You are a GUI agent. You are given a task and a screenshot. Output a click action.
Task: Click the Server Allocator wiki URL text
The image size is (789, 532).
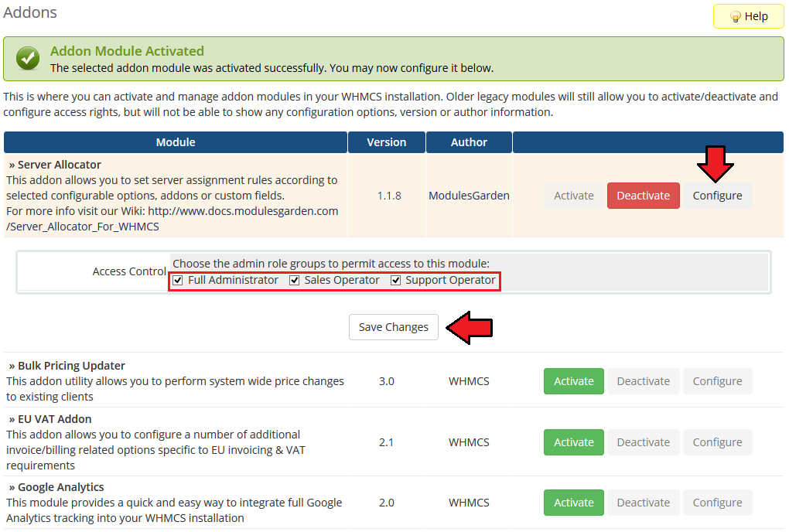point(172,219)
